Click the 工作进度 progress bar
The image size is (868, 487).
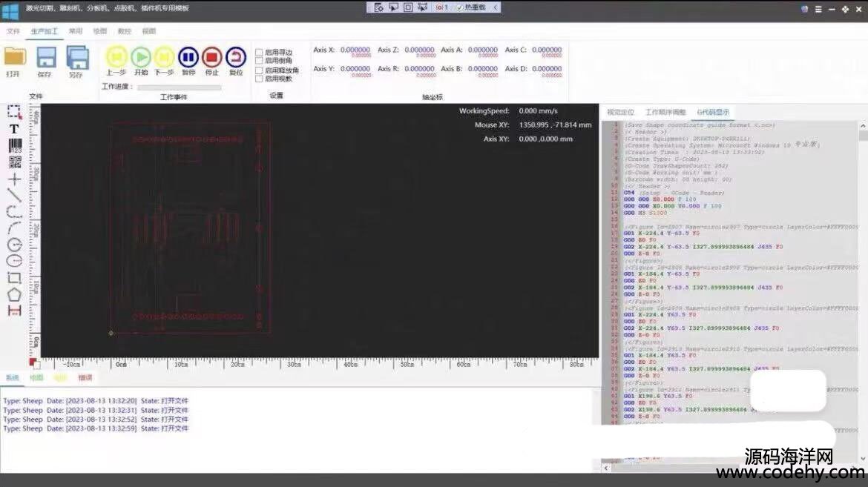(180, 87)
